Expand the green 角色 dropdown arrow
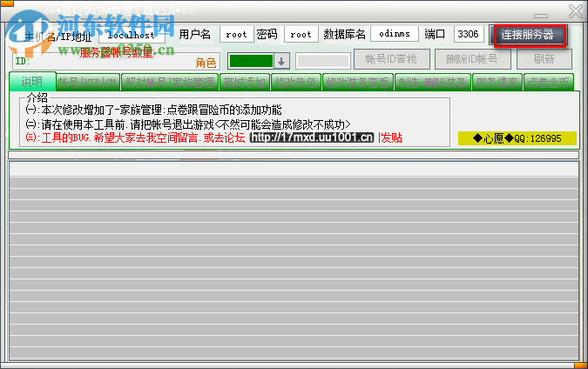The width and height of the screenshot is (588, 369). [x=281, y=61]
